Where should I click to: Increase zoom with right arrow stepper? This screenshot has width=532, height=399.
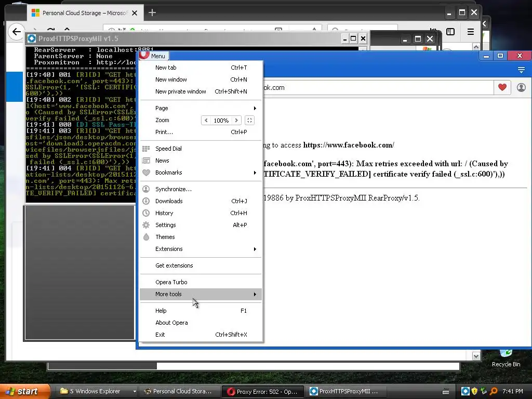click(236, 120)
